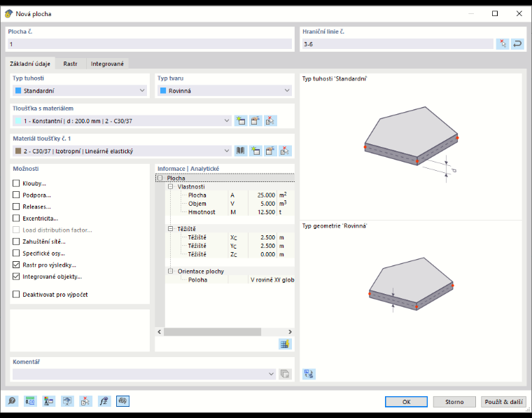Click the Informace horizontal scrollbar right arrow
The image size is (532, 418).
pyautogui.click(x=290, y=332)
